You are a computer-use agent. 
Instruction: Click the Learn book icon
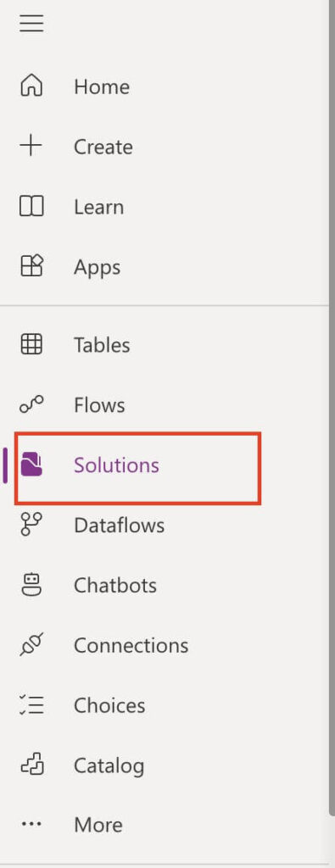(31, 207)
